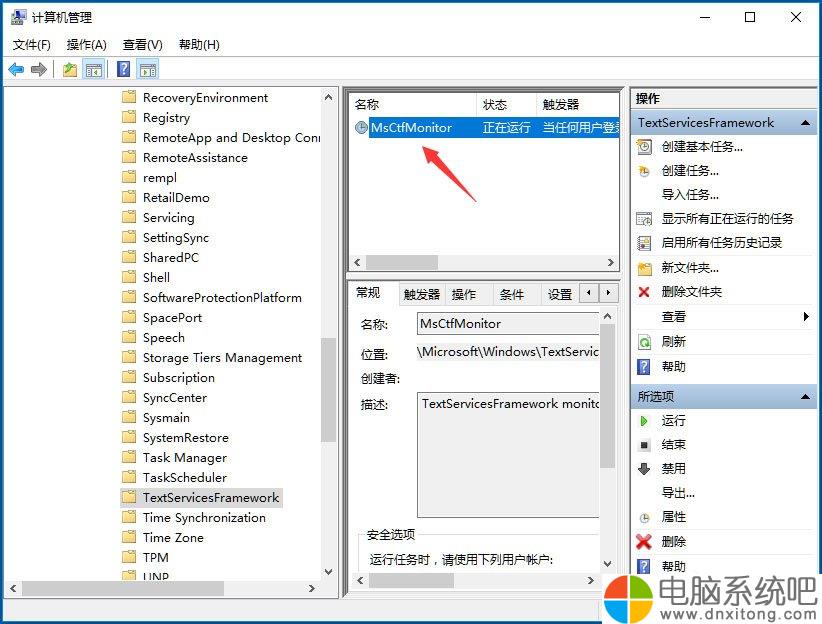
Task: Click the 帮助 icon under TextServicesFramework section
Action: pyautogui.click(x=644, y=367)
